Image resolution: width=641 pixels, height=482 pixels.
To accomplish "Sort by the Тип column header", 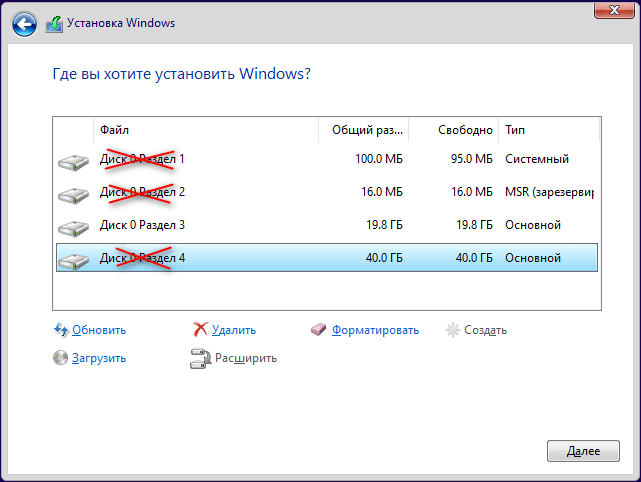I will point(548,130).
